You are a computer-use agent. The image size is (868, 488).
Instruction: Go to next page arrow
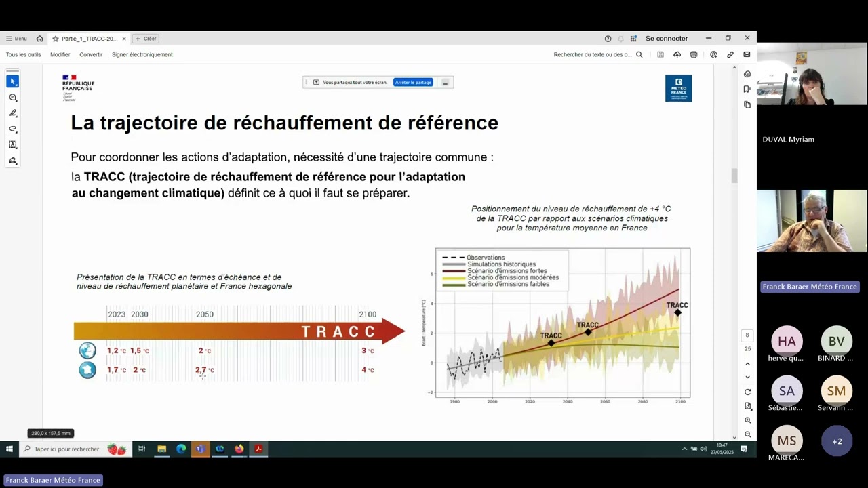tap(747, 377)
